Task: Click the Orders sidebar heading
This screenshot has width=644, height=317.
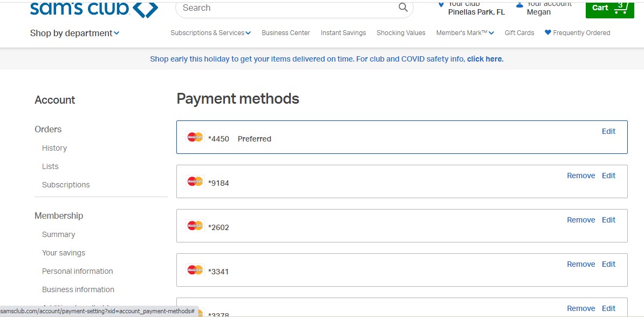Action: tap(48, 129)
